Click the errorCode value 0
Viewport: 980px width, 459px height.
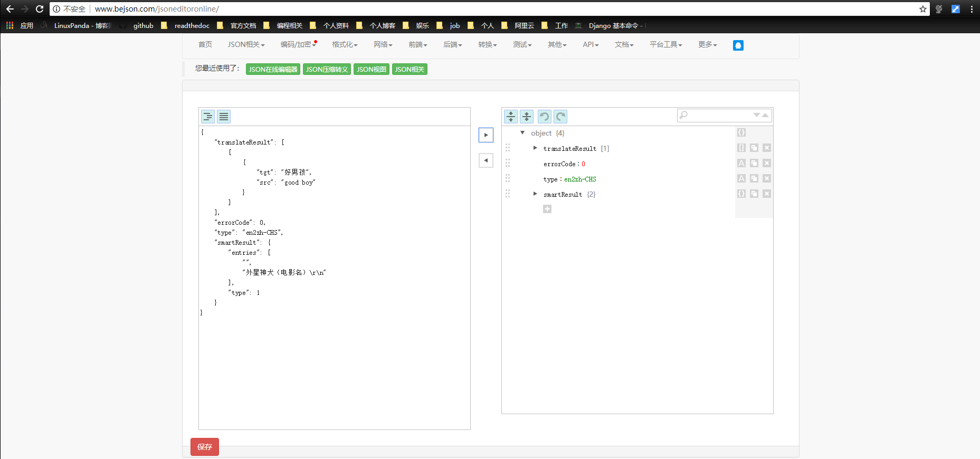pos(583,164)
